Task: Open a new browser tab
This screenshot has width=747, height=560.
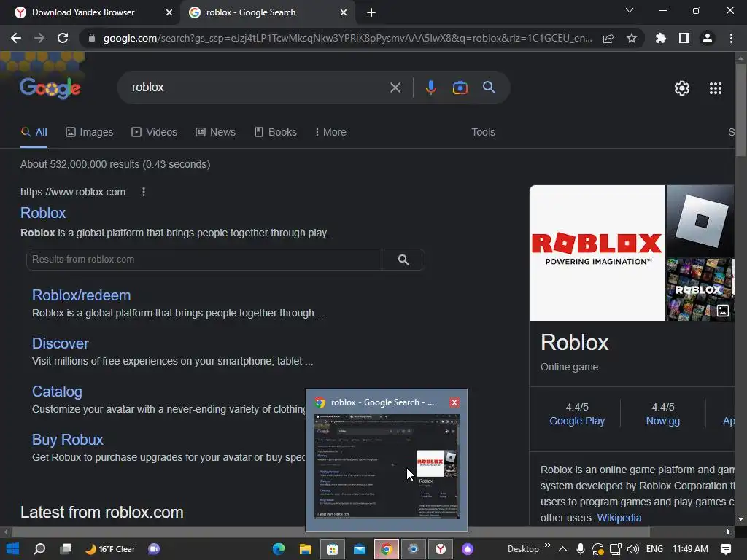Action: tap(371, 12)
